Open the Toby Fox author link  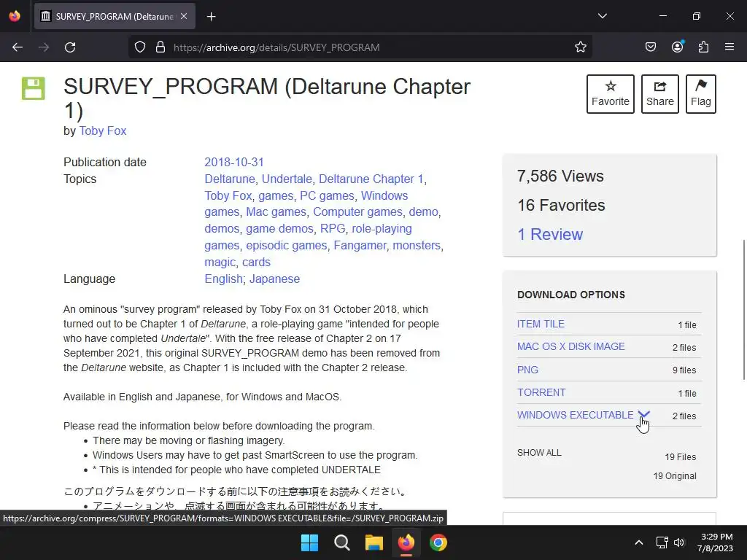(102, 131)
